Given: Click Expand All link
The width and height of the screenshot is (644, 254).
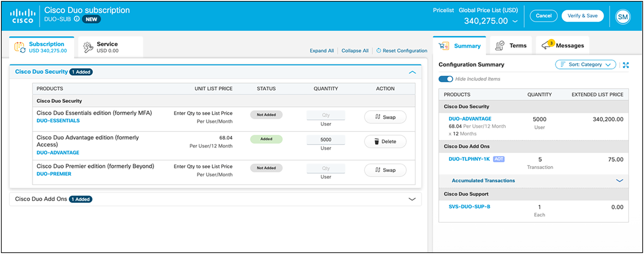Looking at the screenshot, I should click(322, 51).
